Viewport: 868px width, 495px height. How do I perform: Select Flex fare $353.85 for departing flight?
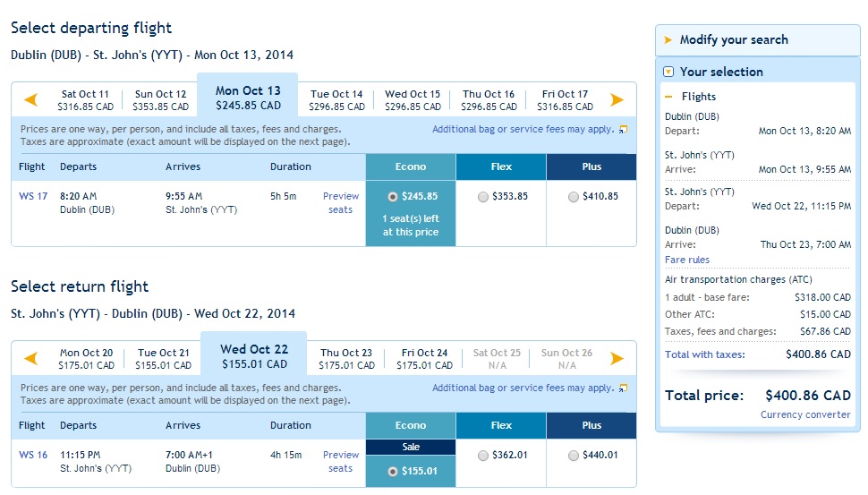point(483,197)
